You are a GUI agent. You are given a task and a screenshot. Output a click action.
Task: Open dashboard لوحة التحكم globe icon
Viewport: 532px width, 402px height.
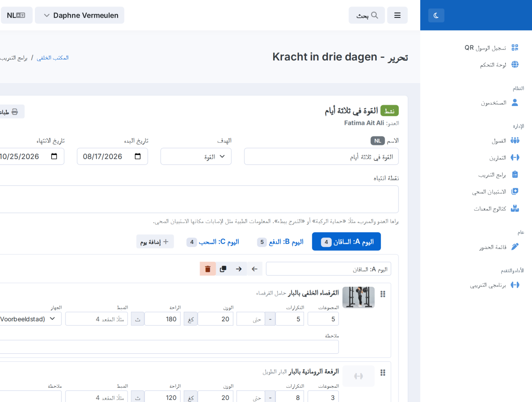(515, 64)
